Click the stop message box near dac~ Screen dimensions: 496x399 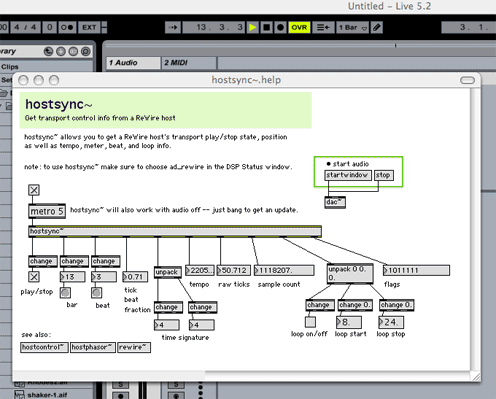384,175
